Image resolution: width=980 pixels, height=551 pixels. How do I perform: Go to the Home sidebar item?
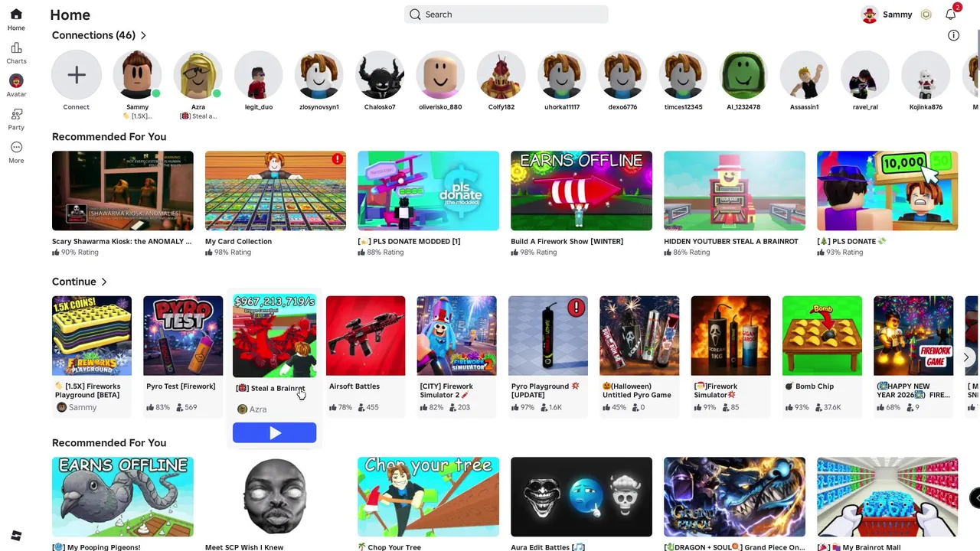16,20
